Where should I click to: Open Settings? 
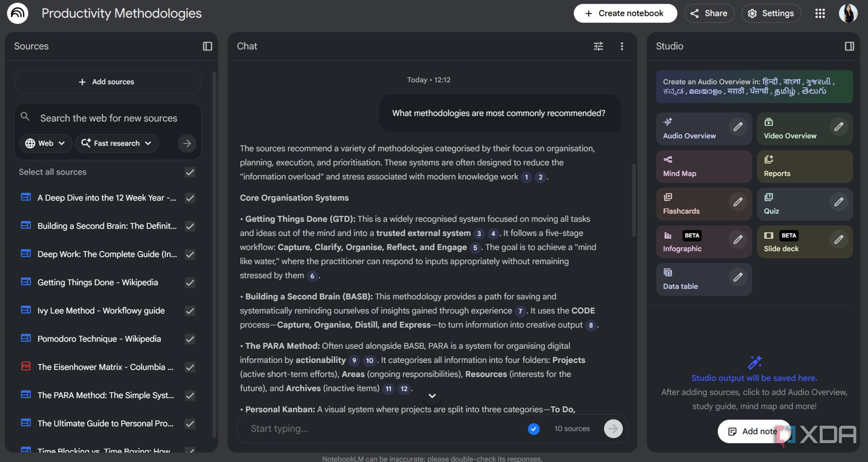(x=771, y=13)
